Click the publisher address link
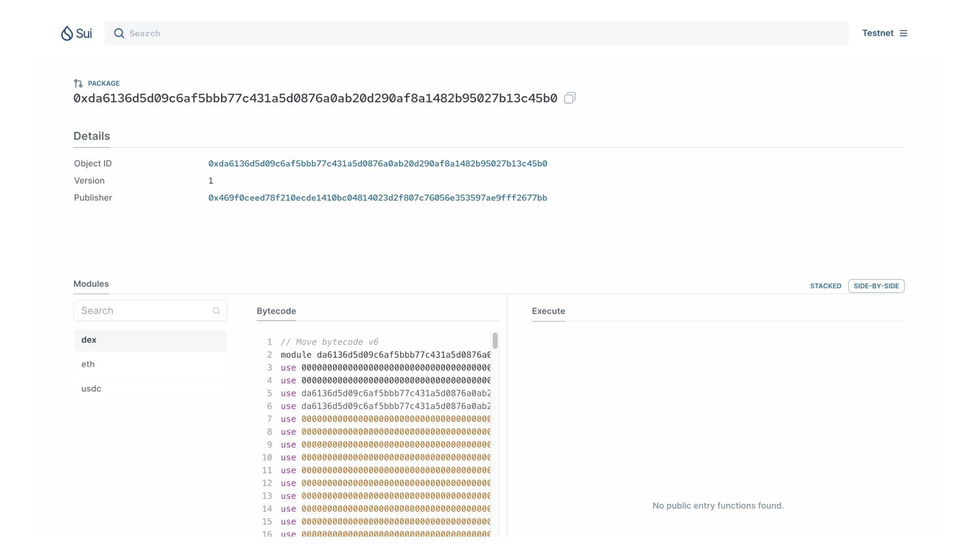This screenshot has width=980, height=551. (378, 198)
